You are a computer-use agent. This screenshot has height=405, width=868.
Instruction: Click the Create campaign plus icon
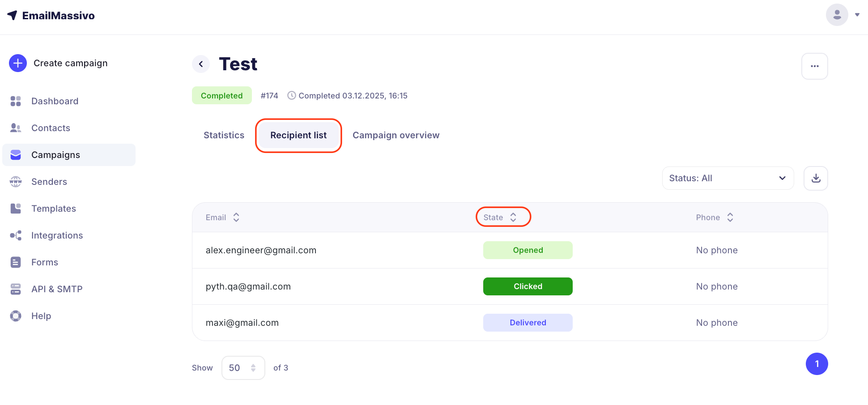[18, 63]
